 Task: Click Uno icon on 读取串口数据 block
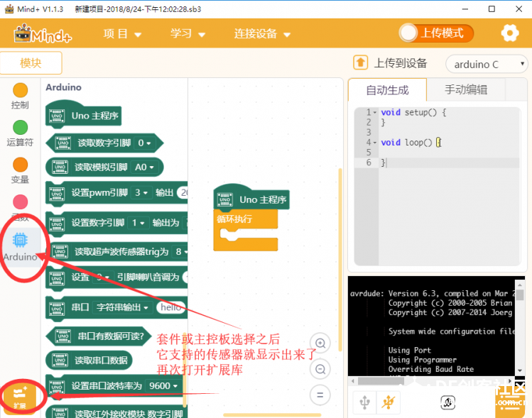(x=60, y=360)
